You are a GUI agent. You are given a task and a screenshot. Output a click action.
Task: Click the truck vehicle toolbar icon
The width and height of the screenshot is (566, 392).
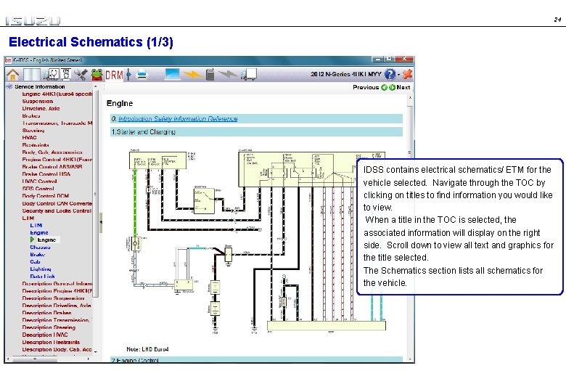pyautogui.click(x=249, y=74)
